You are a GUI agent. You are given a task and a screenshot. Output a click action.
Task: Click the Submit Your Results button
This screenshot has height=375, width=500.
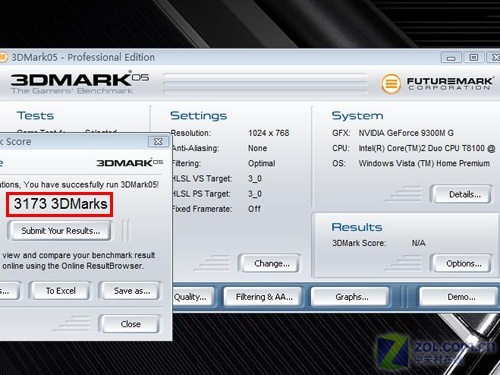[61, 231]
